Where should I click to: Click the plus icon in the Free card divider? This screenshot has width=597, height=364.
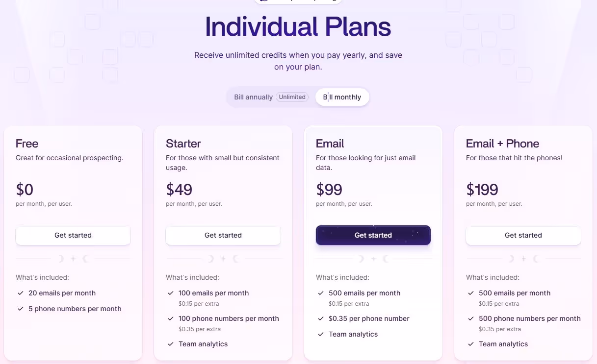(73, 258)
